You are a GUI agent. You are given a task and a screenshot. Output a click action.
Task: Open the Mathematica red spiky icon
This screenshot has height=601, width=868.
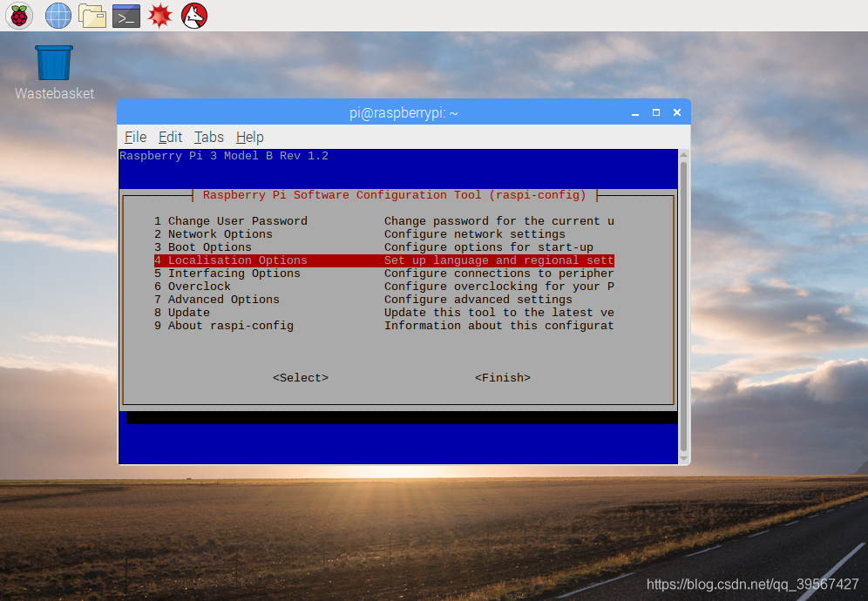[160, 16]
